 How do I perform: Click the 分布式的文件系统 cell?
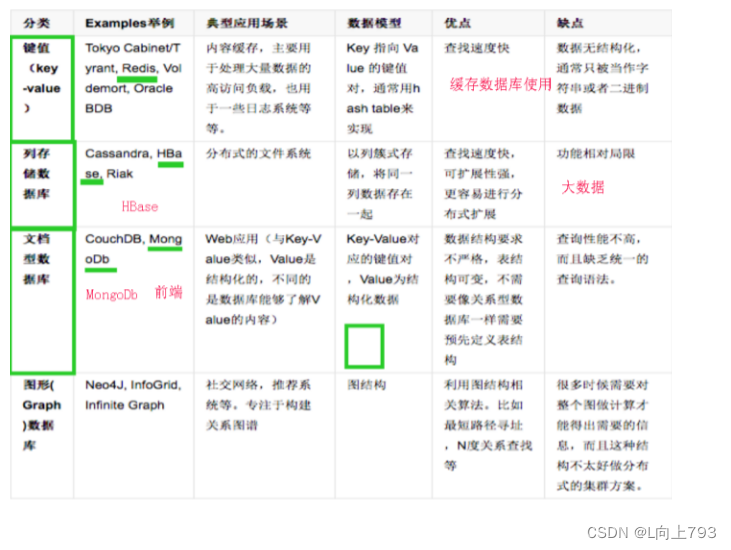[x=264, y=184]
